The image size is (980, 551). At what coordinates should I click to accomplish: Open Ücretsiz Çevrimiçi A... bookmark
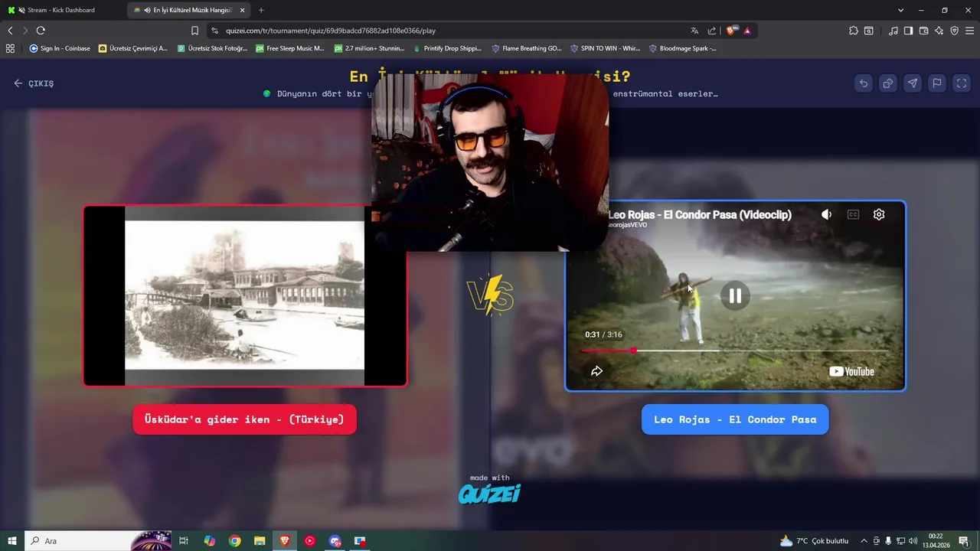133,48
